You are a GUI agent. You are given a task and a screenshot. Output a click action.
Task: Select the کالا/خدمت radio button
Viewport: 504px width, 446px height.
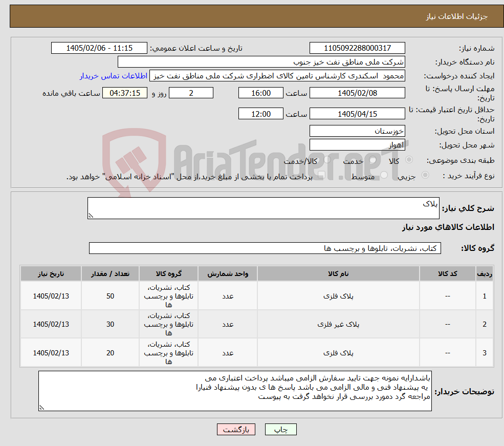tap(327, 160)
